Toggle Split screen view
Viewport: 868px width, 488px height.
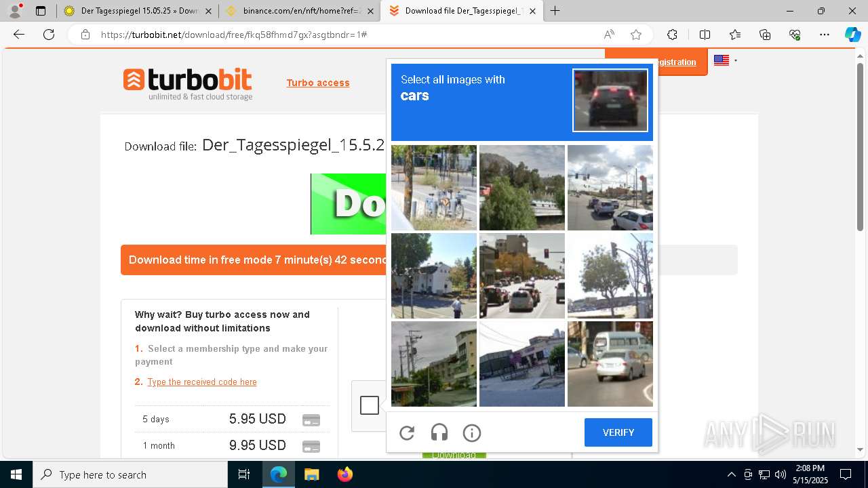[x=705, y=35]
